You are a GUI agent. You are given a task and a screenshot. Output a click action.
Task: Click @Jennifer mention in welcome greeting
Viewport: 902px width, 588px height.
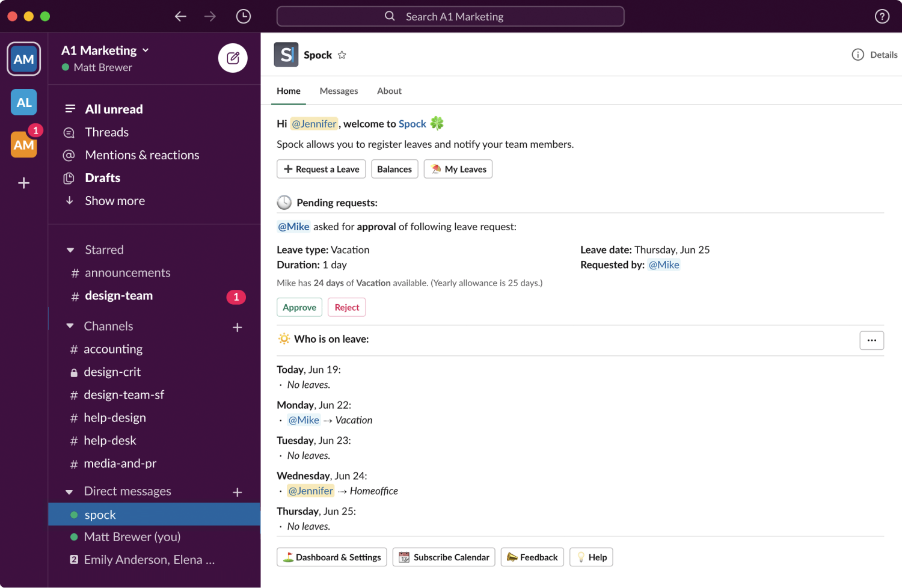[x=314, y=124]
